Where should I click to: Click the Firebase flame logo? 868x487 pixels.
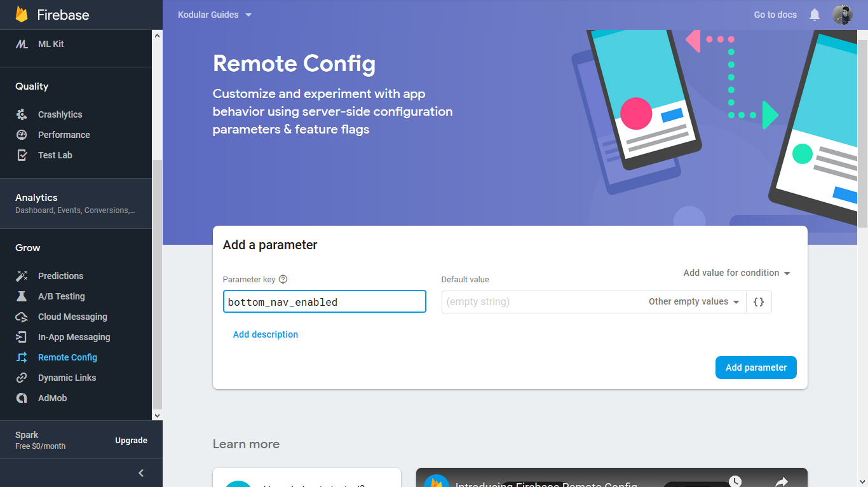coord(22,15)
